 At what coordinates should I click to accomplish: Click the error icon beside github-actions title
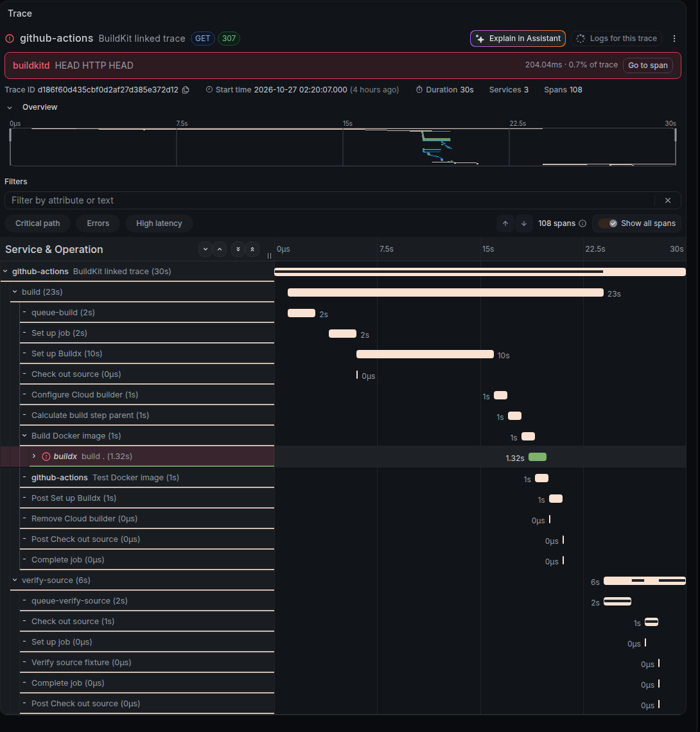(10, 39)
